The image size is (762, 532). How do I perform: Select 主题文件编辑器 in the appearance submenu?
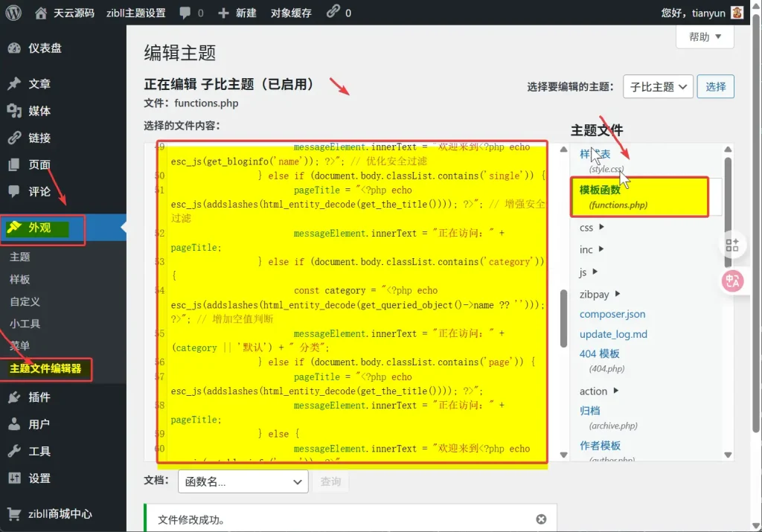pos(47,369)
